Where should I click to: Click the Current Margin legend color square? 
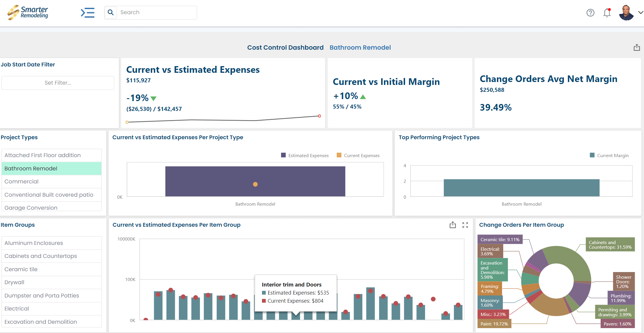(x=592, y=155)
